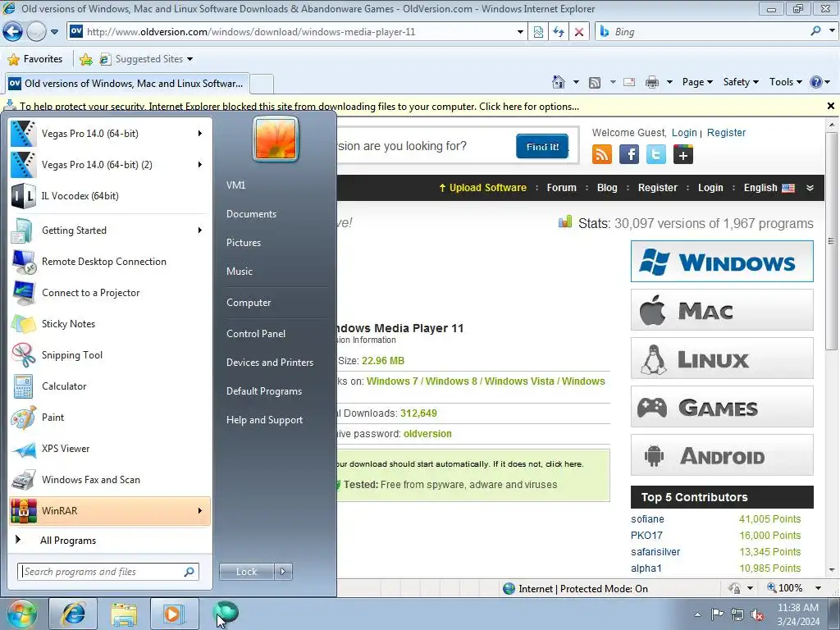Screen dimensions: 840x630
Task: Launch Sticky Notes
Action: tap(110, 323)
